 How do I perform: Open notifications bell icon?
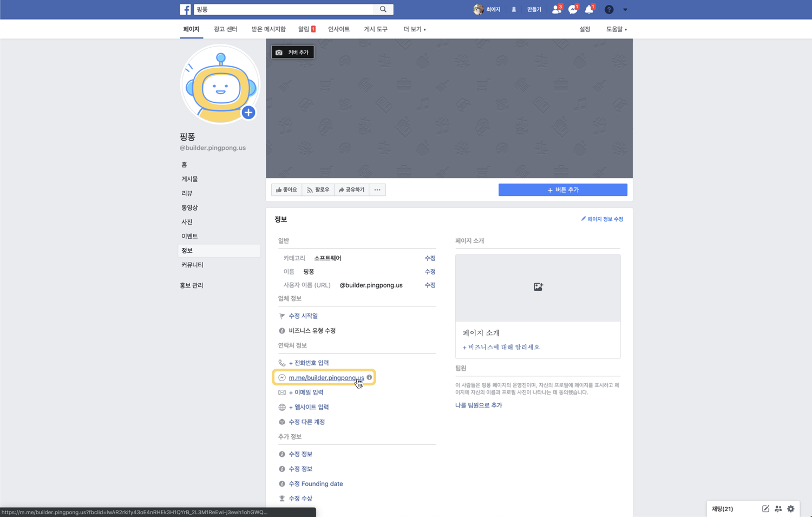pyautogui.click(x=589, y=9)
